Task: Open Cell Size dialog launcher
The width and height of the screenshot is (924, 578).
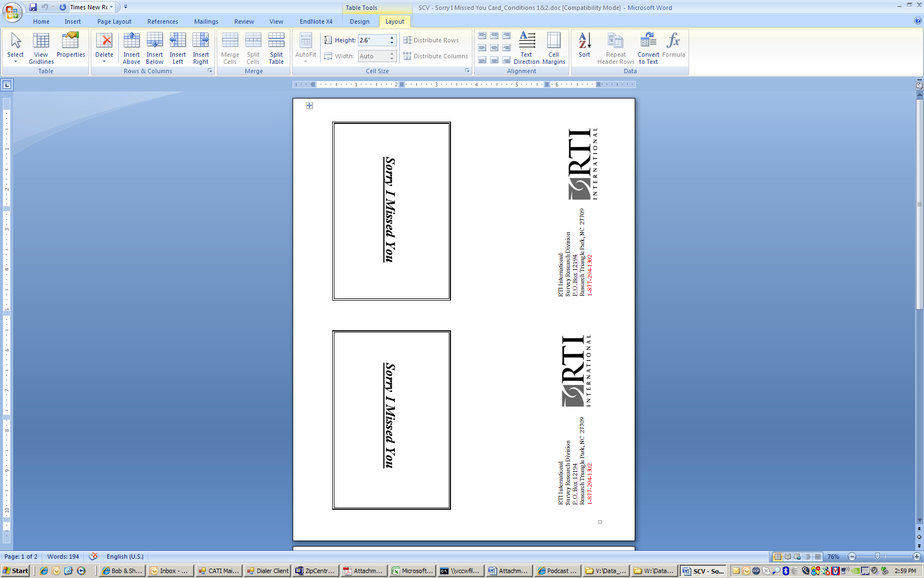Action: pyautogui.click(x=467, y=71)
